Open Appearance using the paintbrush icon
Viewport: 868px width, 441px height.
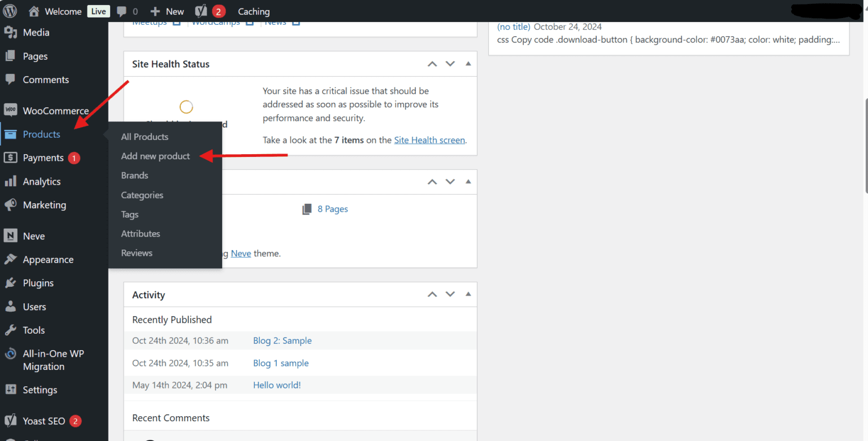tap(12, 259)
